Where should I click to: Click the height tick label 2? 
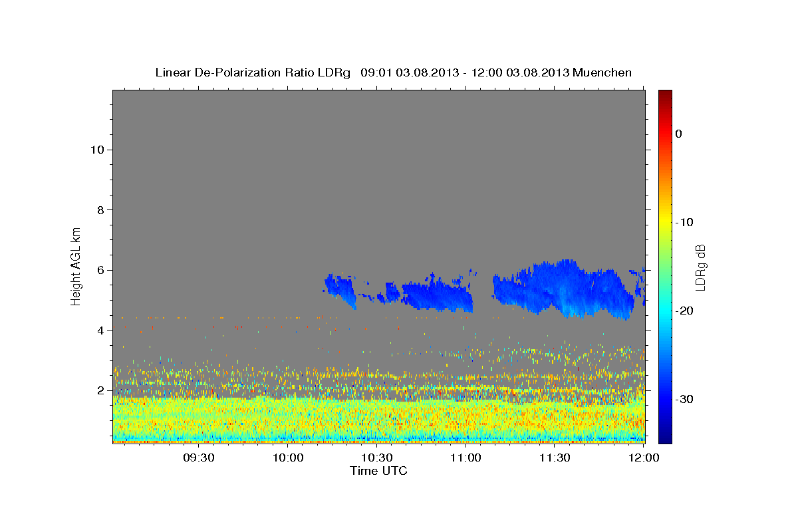[100, 390]
